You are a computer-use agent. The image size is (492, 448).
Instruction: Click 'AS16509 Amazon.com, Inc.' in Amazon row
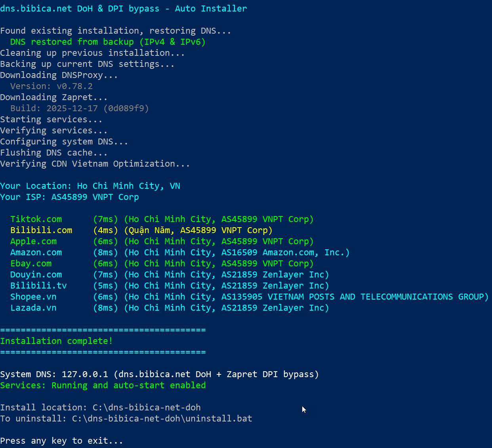coord(283,252)
